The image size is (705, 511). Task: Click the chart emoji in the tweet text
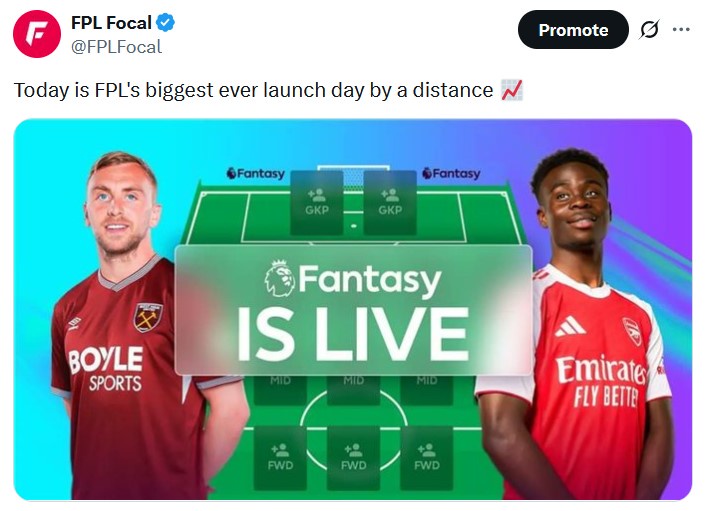(511, 90)
